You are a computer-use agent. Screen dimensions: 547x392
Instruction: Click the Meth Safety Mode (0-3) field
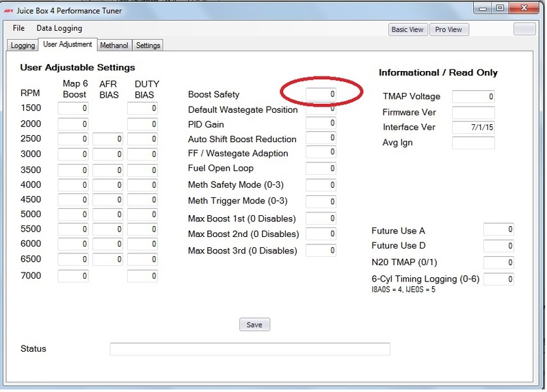click(321, 185)
